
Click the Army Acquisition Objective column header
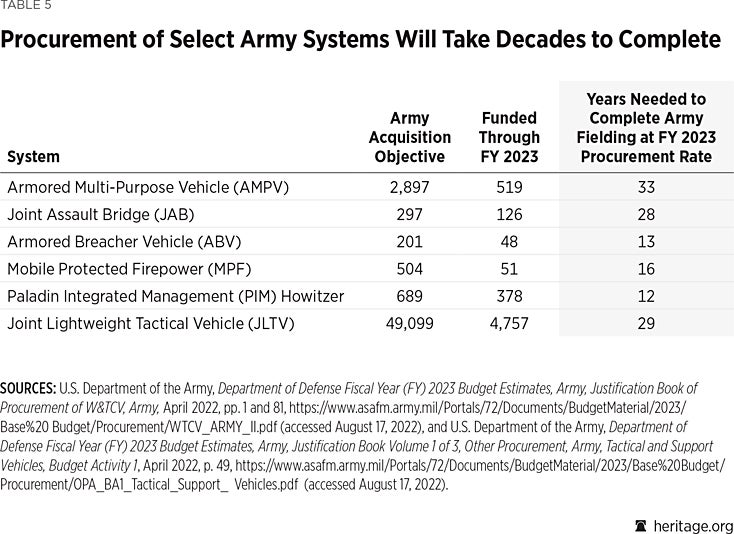point(409,137)
